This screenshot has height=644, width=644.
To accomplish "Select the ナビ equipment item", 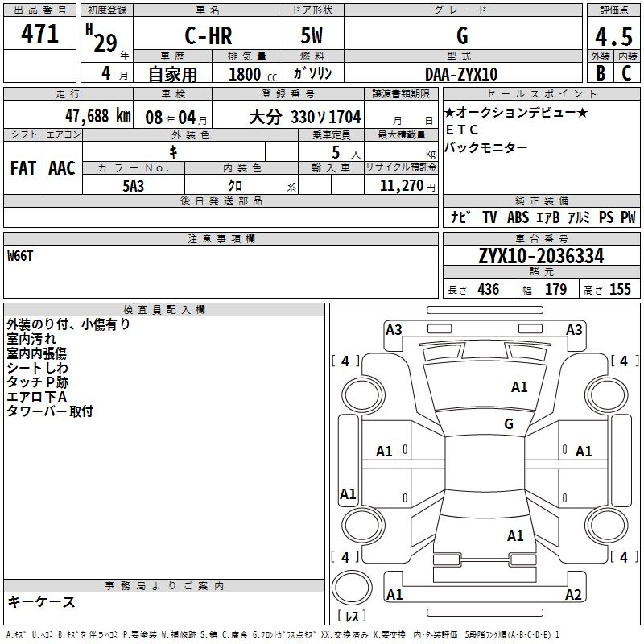I will coord(461,217).
